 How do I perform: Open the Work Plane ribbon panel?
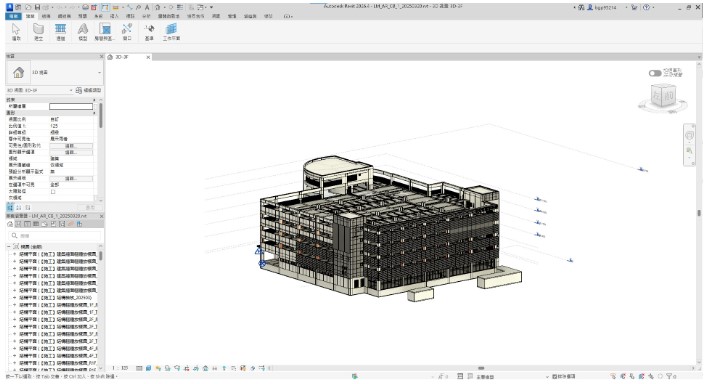(171, 32)
